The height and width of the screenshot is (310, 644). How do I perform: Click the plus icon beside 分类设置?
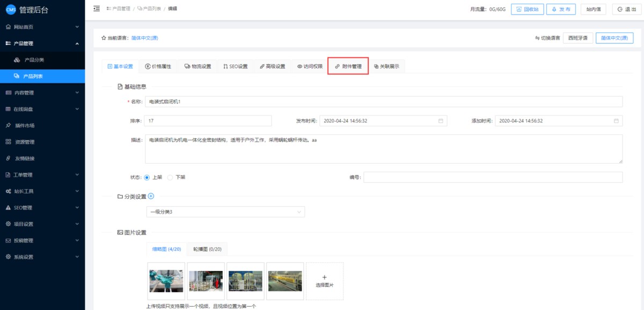(x=151, y=196)
